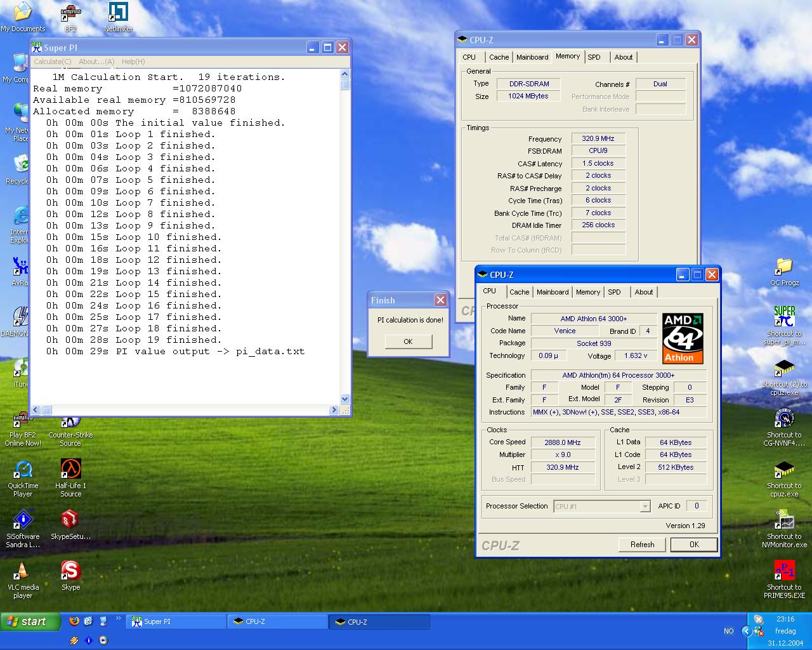This screenshot has height=650, width=812.
Task: Click Super PI vertical scrollbar down arrow
Action: point(345,399)
